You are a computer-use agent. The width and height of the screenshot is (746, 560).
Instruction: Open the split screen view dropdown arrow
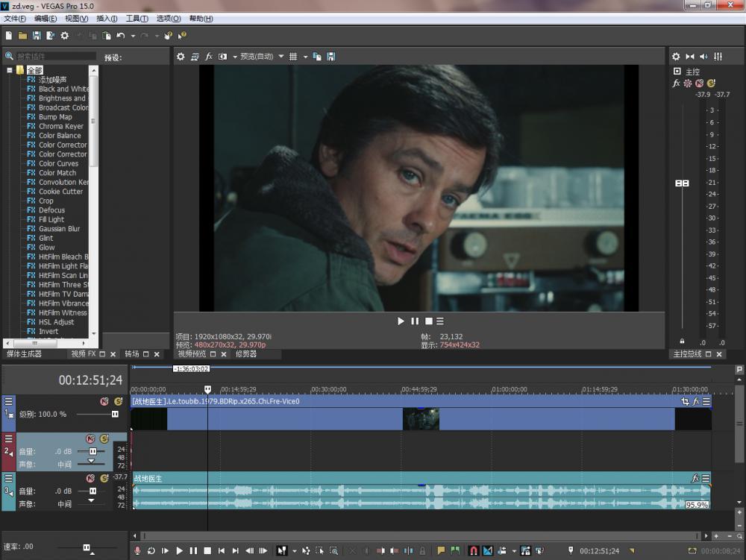pos(234,57)
